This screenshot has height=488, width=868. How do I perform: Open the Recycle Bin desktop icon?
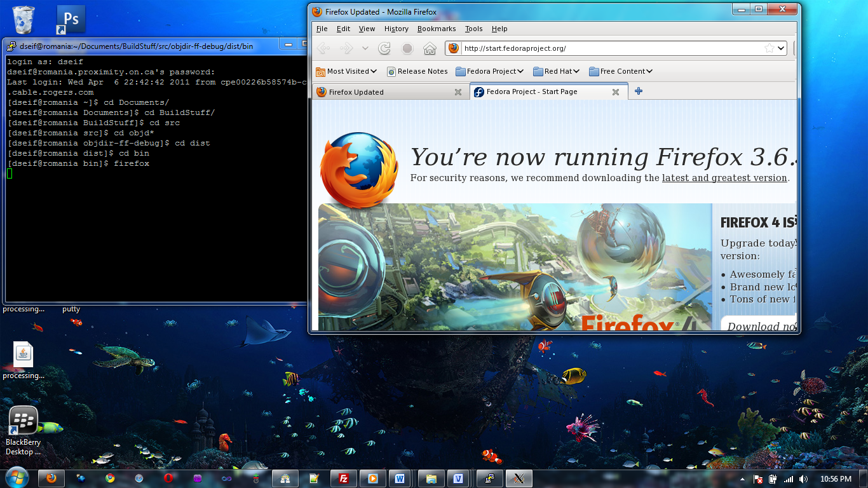click(24, 19)
